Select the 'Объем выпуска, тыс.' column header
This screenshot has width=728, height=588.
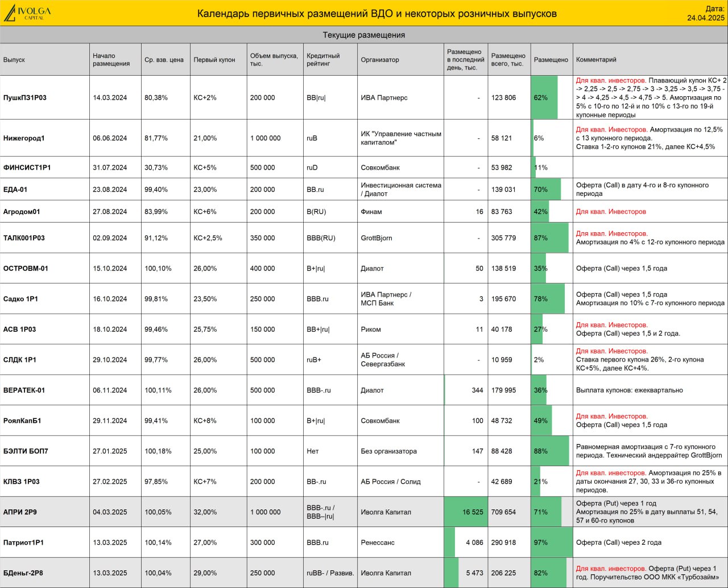[x=274, y=60]
